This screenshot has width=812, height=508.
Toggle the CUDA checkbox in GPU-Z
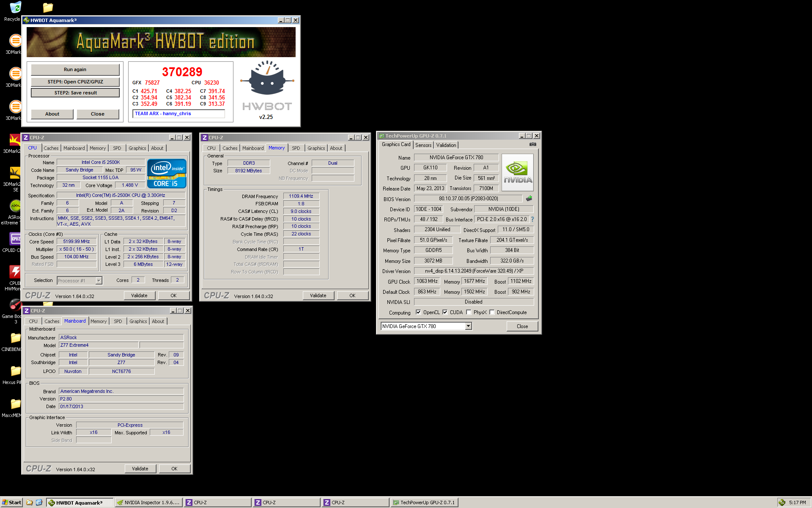[x=445, y=312]
